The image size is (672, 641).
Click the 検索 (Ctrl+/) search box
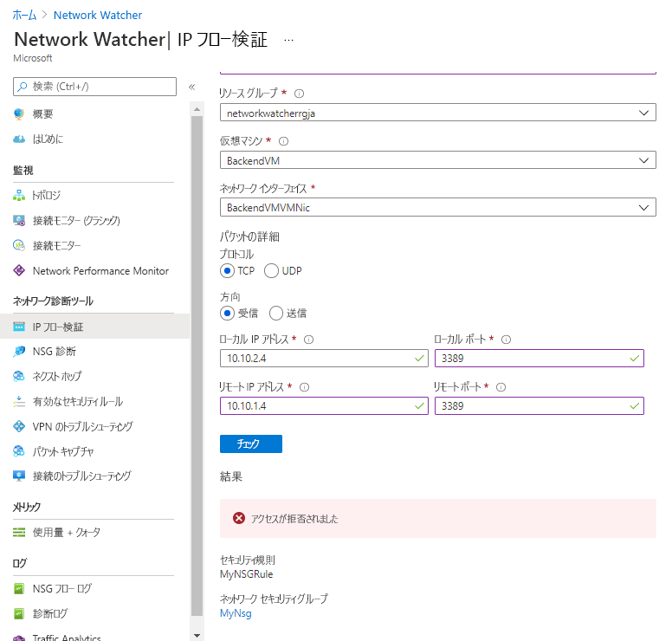pyautogui.click(x=94, y=87)
